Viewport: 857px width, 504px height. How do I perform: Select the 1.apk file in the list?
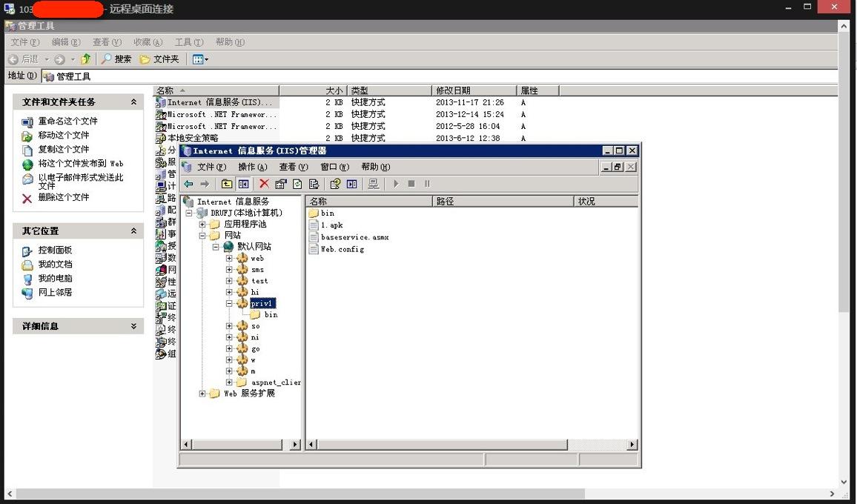[325, 225]
